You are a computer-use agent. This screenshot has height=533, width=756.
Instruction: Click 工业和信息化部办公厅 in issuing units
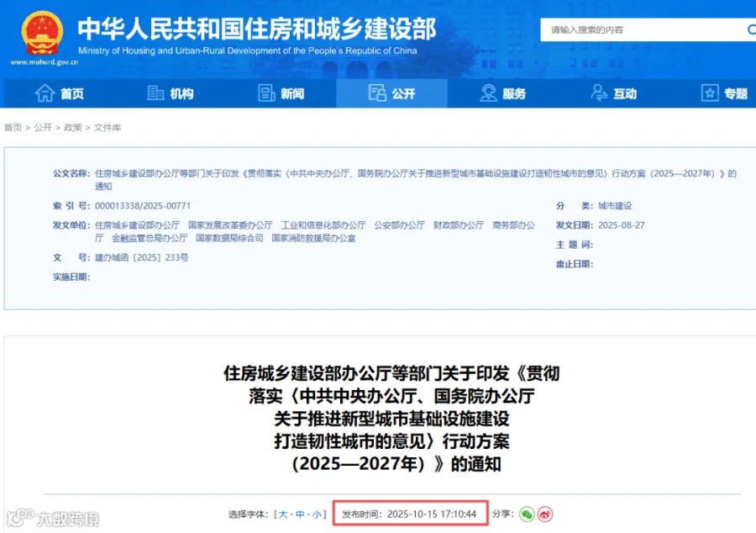[323, 225]
